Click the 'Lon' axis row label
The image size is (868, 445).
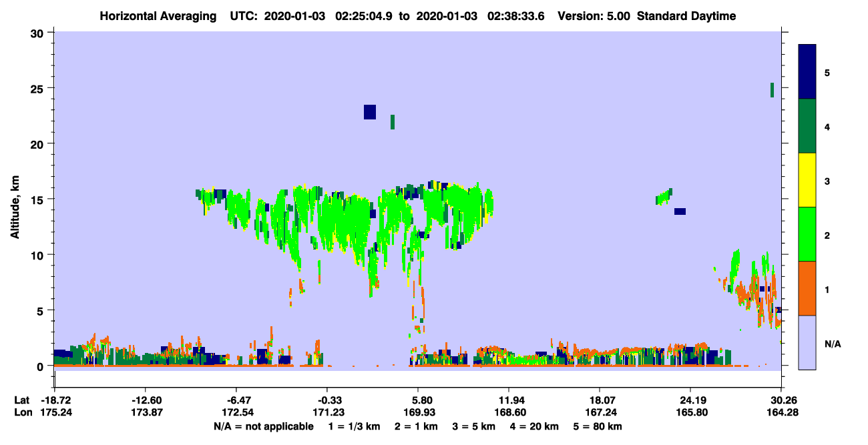[22, 413]
